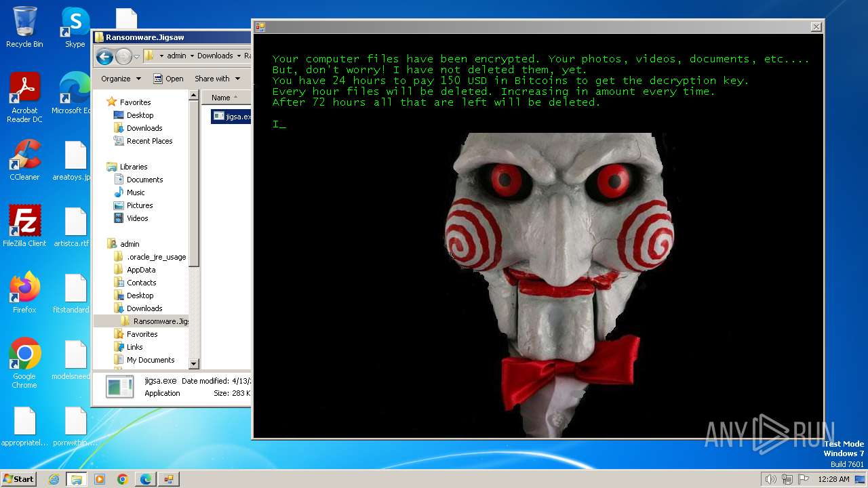Click Downloads in address breadcrumb
The height and width of the screenshot is (488, 868).
(x=215, y=56)
